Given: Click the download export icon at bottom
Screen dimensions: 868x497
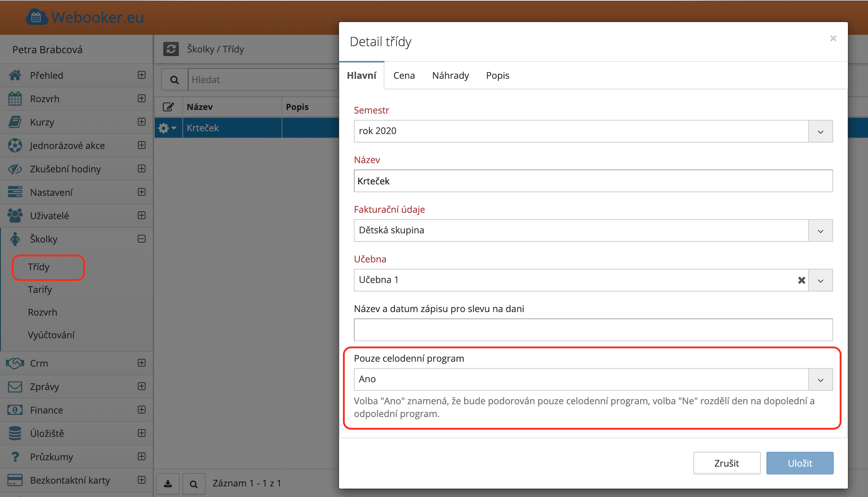Looking at the screenshot, I should point(168,483).
